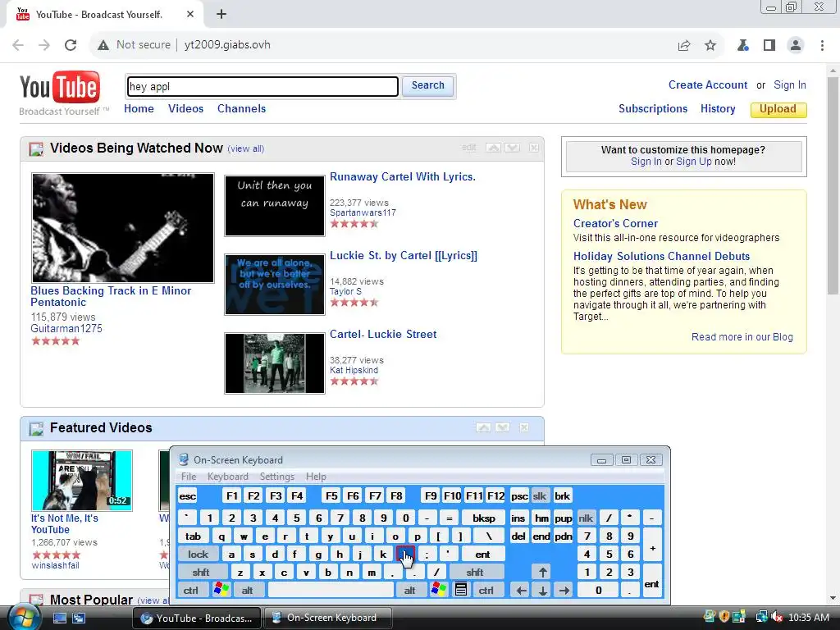Tap the down arrow key on keyboard
This screenshot has width=840, height=630.
point(543,591)
